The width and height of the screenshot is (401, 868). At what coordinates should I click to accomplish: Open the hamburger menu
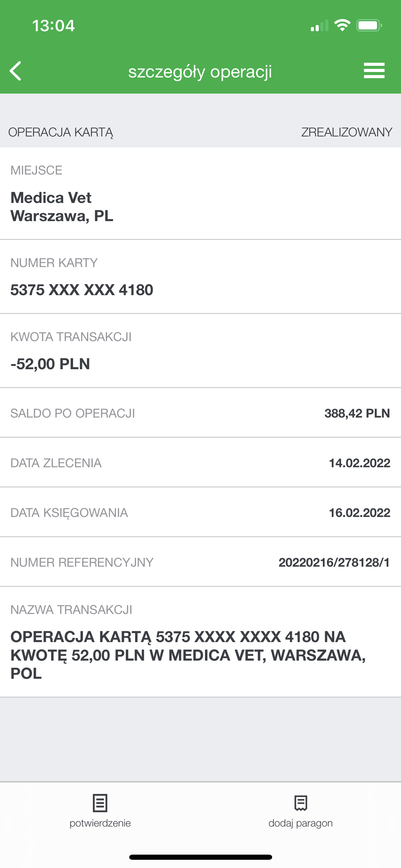374,71
